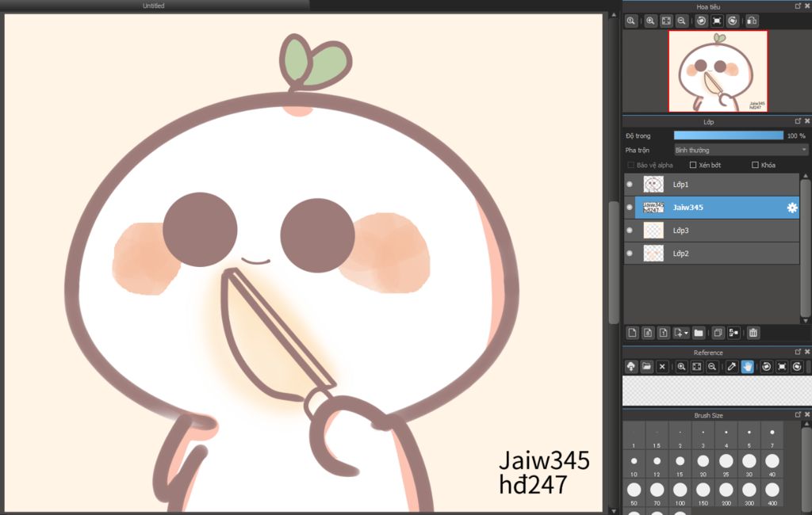The width and height of the screenshot is (812, 515).
Task: Choose brush size 100
Action: 680,494
